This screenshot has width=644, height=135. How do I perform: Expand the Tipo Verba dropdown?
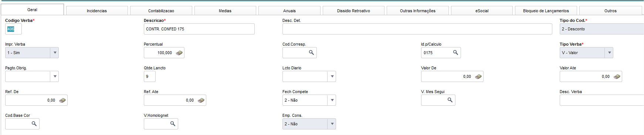tap(609, 53)
